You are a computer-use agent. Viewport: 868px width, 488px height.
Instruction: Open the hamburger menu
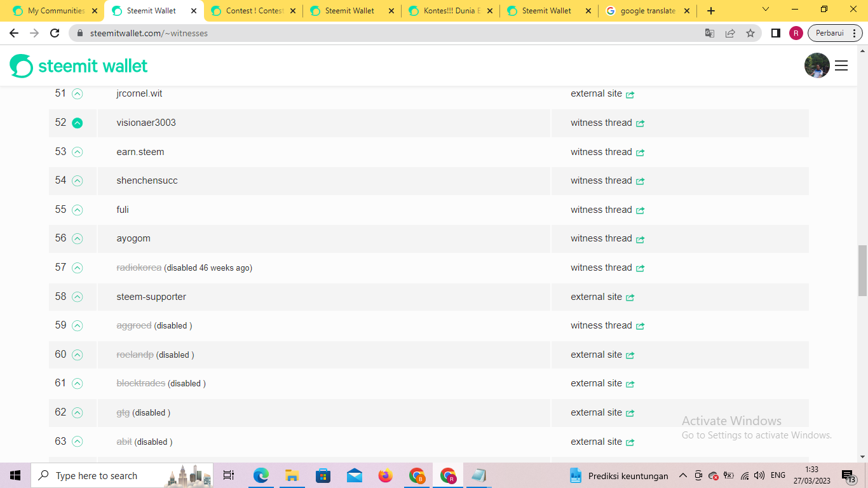[x=841, y=65]
